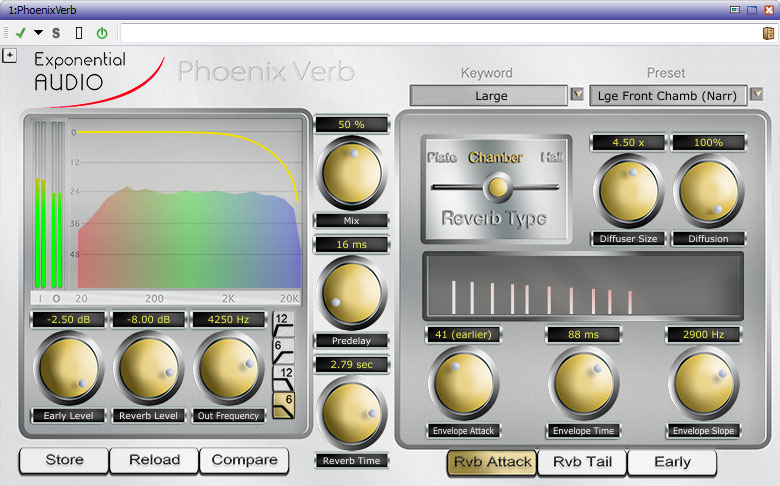Click the green power bypass icon

[x=101, y=33]
